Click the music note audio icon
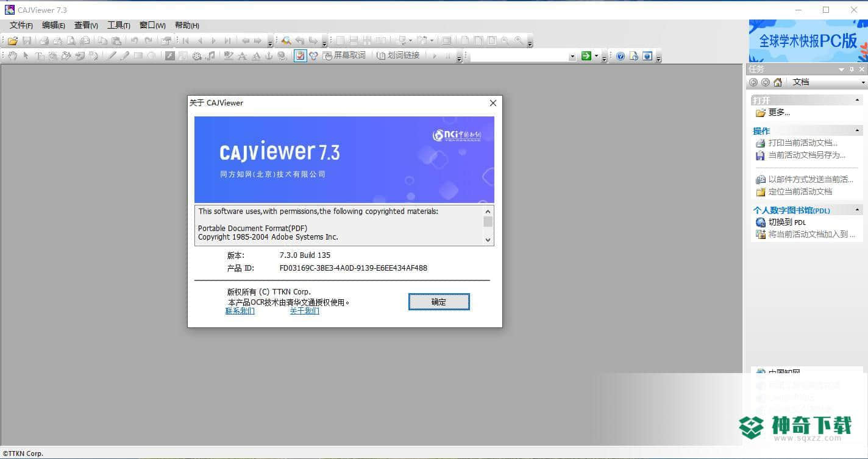 coord(210,55)
